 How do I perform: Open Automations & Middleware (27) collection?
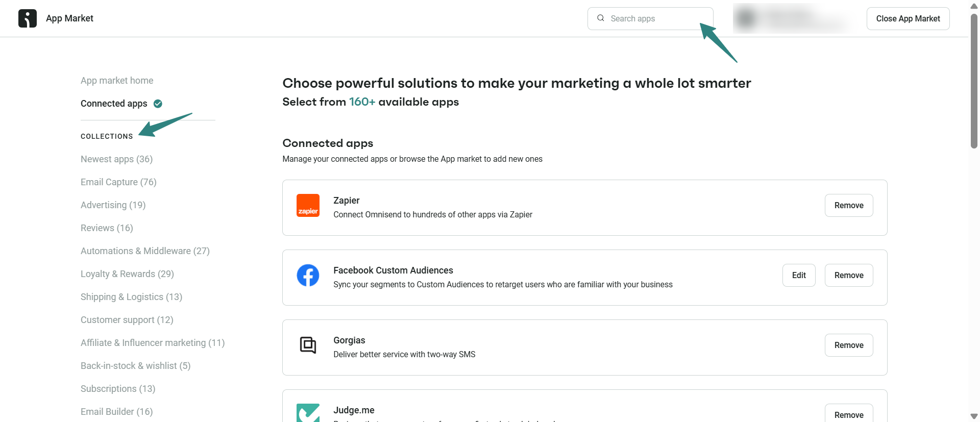click(x=145, y=251)
